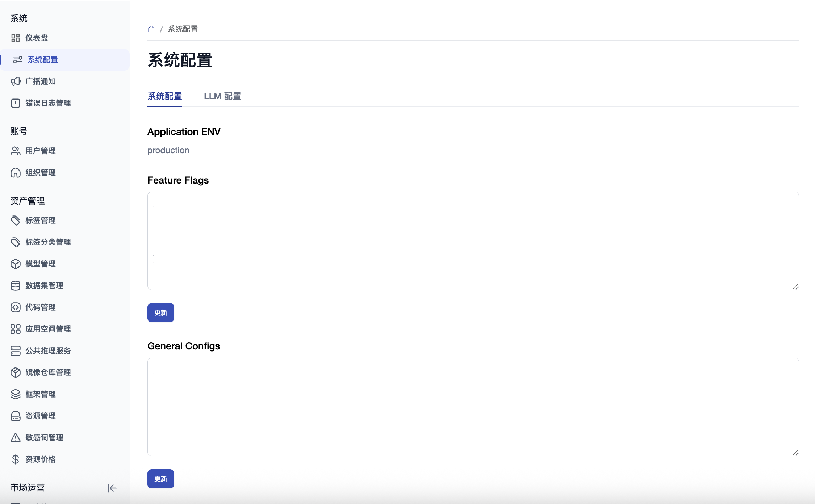Grab the Feature Flags textarea resize handle
Viewport: 815px width, 504px height.
pyautogui.click(x=795, y=286)
